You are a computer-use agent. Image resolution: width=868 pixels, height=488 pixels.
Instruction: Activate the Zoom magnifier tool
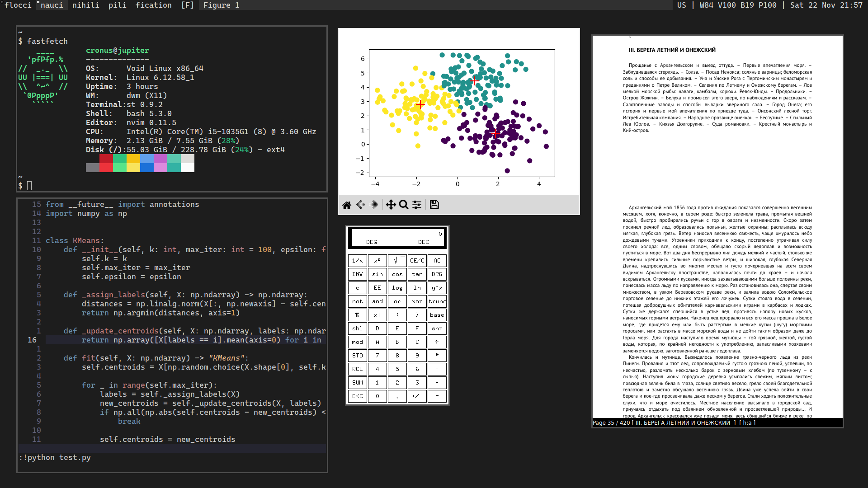(404, 205)
